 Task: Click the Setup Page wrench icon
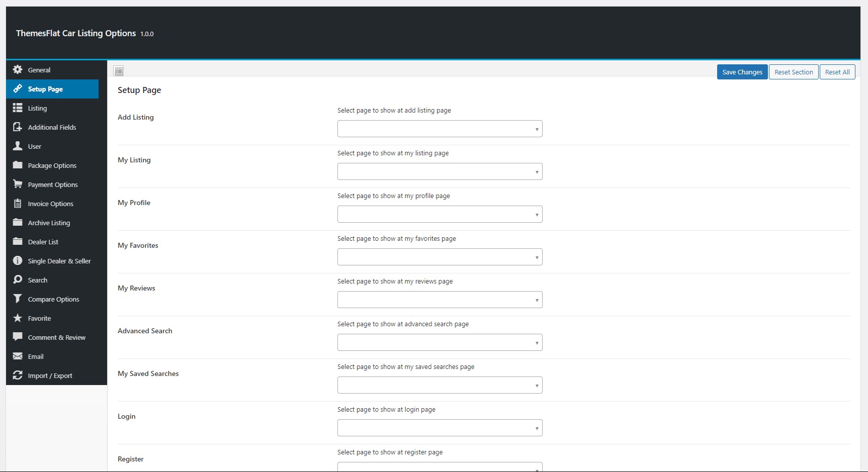18,88
